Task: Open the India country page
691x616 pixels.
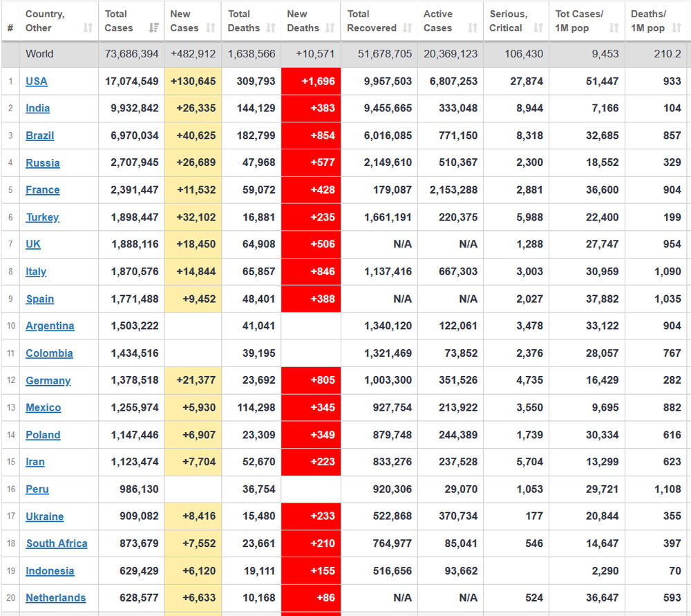Action: pyautogui.click(x=37, y=109)
